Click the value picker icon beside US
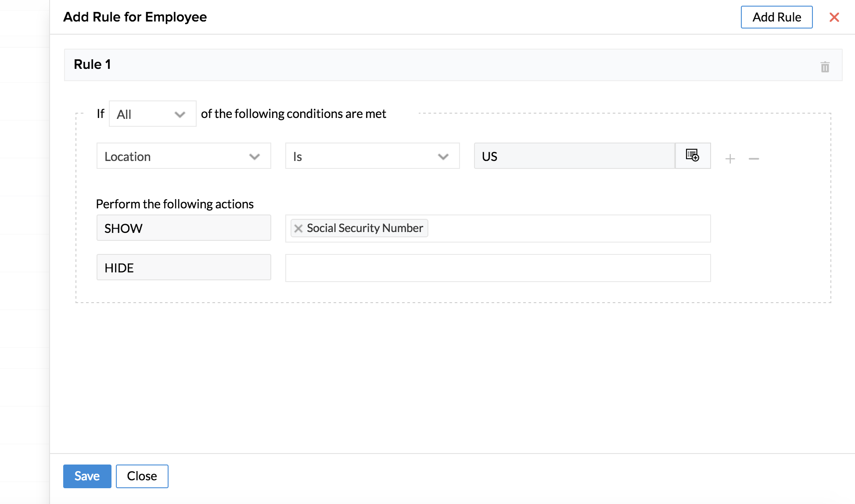The height and width of the screenshot is (504, 855). [692, 156]
